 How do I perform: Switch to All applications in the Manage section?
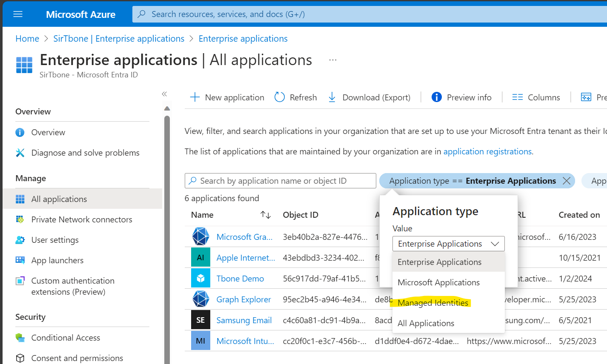coord(59,199)
